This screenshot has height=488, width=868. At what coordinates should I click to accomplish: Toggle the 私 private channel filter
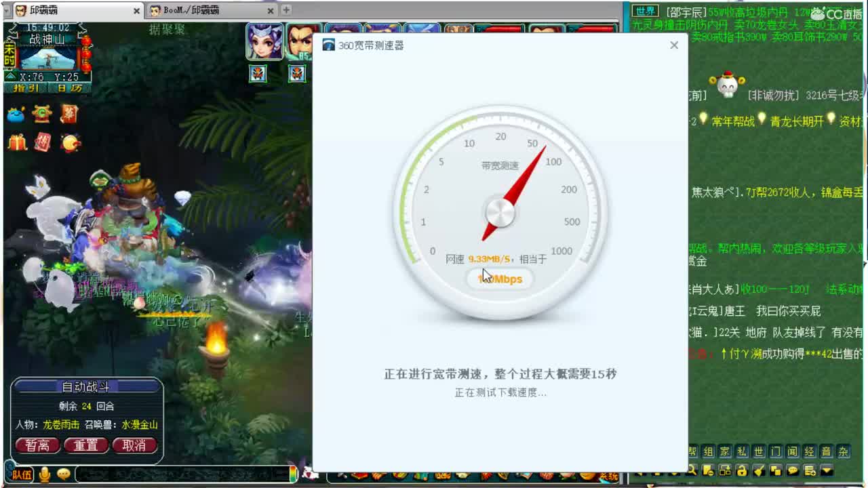click(x=742, y=451)
